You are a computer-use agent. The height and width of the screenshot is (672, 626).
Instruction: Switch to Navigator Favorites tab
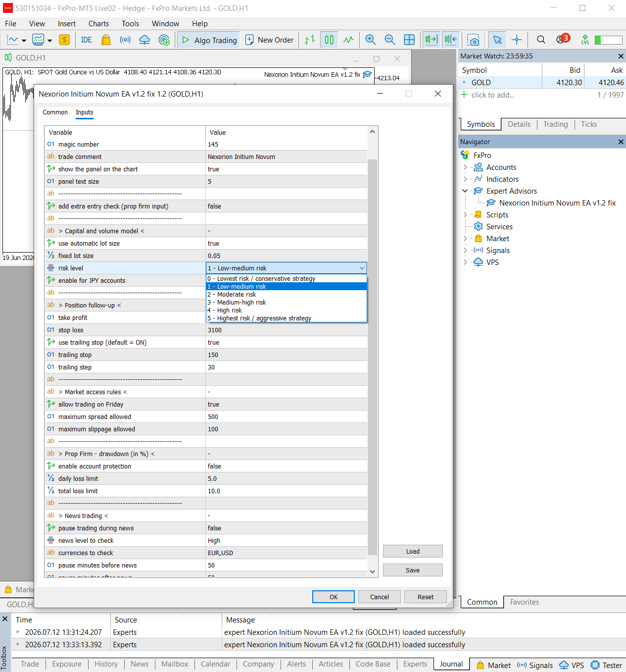tap(525, 602)
